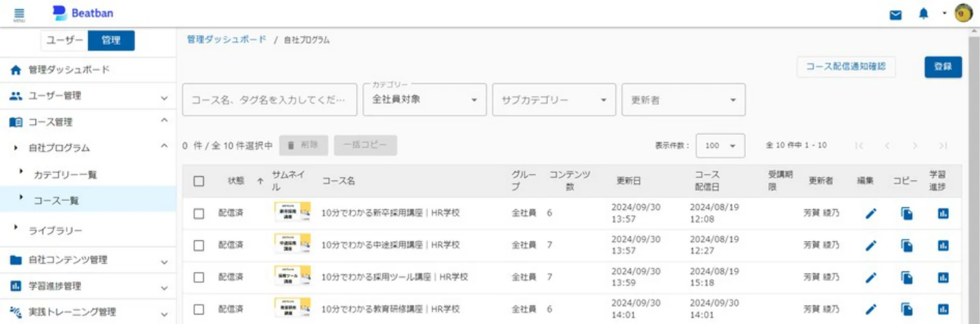980x324 pixels.
Task: View learning progress for 採用ツール講座
Action: [x=943, y=277]
